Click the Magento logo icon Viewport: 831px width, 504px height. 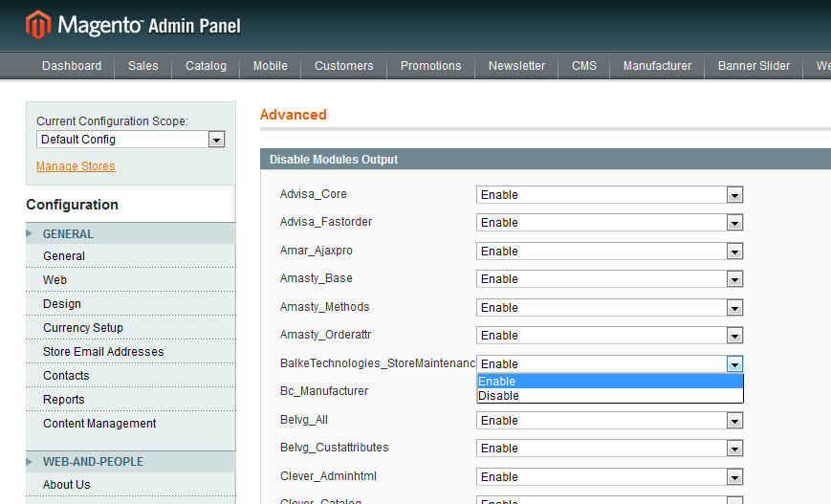38,24
